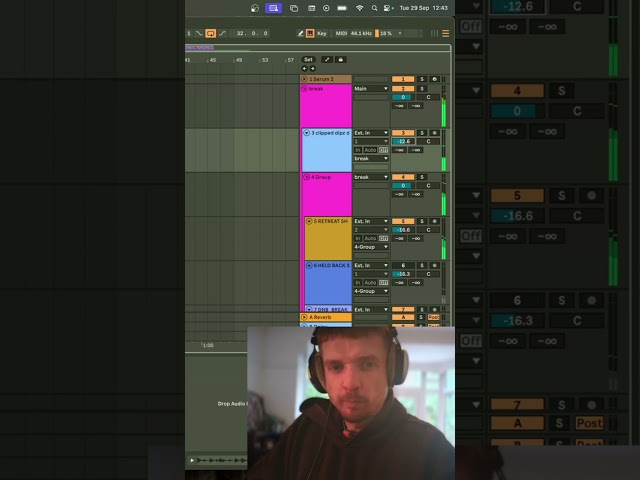
Task: Set track 3 monitor to Off
Action: point(383,150)
